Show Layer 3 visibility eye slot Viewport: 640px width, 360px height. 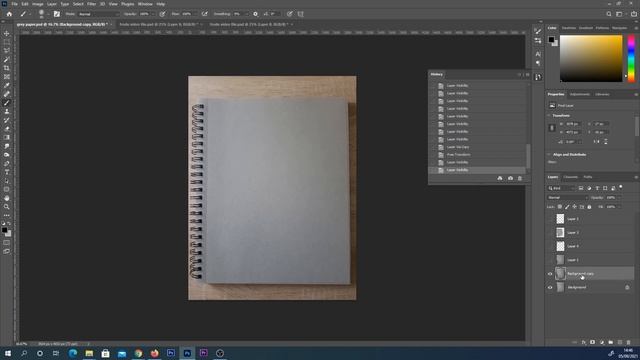[550, 219]
